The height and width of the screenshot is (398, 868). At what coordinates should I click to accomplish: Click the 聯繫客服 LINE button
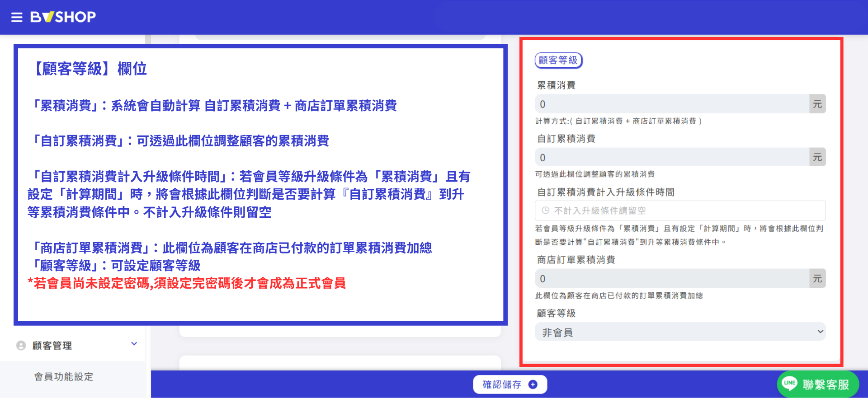pos(818,384)
